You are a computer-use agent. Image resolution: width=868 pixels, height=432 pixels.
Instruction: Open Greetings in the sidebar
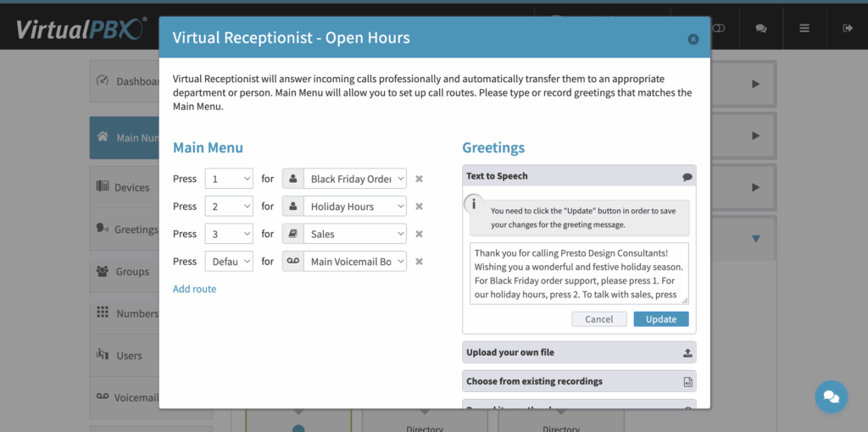(x=125, y=229)
